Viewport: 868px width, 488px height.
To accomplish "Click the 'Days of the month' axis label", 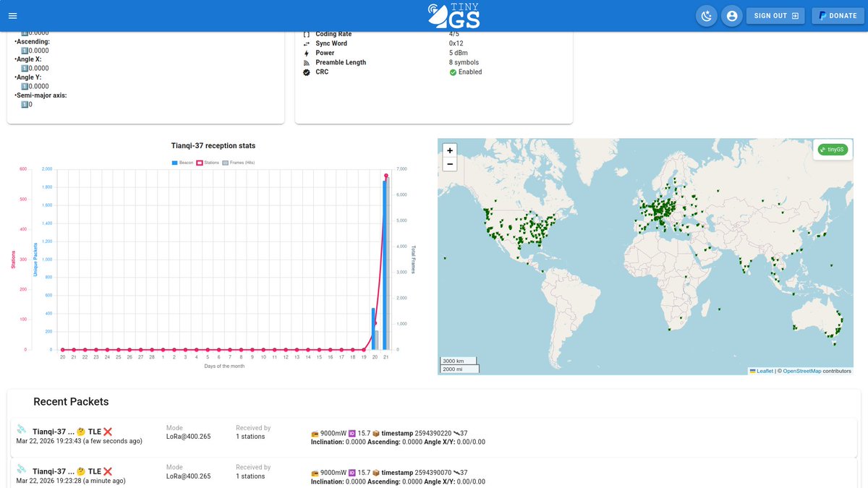I will click(x=224, y=366).
